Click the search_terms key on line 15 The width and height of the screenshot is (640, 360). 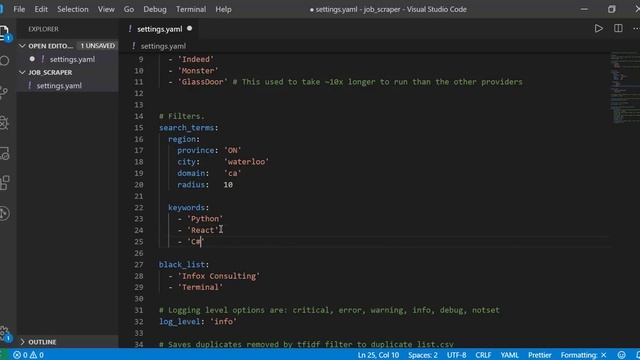[187, 128]
